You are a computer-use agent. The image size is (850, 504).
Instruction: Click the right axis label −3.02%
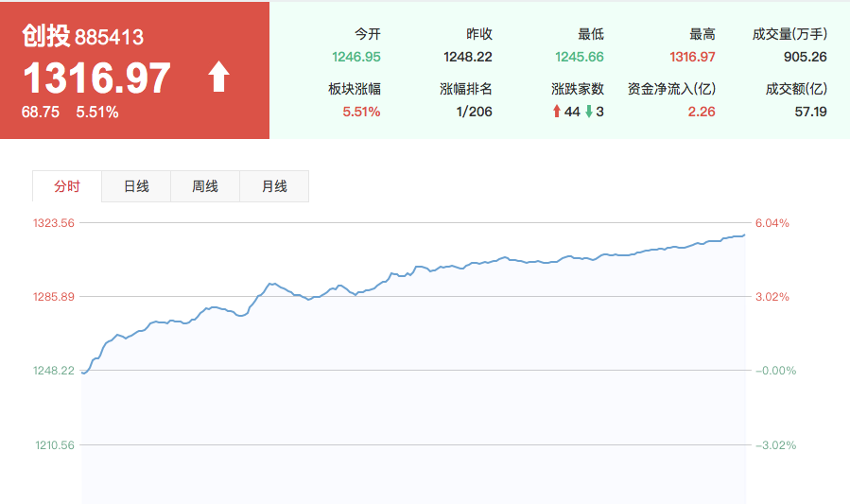(775, 445)
